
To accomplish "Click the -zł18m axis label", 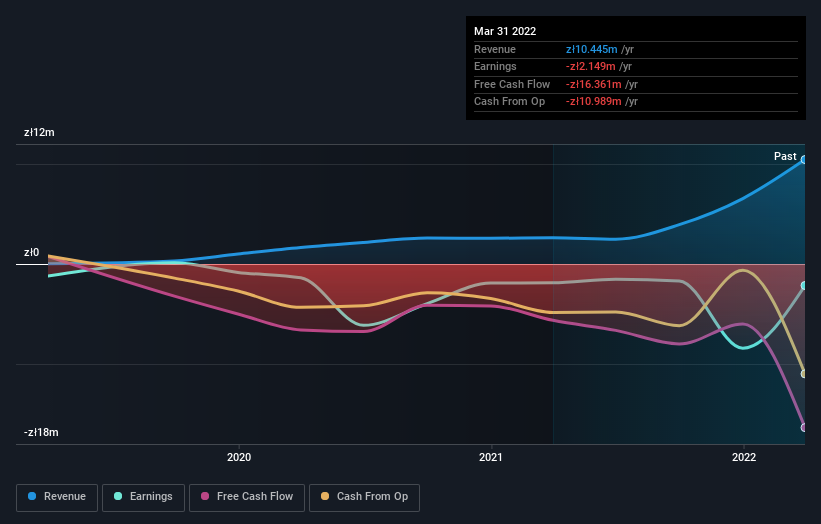I will [41, 432].
